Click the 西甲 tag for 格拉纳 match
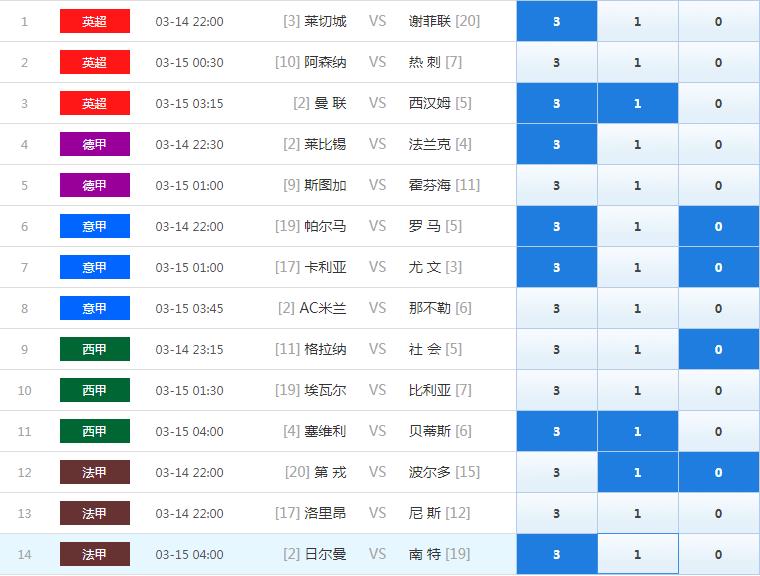This screenshot has width=760, height=576. tap(95, 349)
